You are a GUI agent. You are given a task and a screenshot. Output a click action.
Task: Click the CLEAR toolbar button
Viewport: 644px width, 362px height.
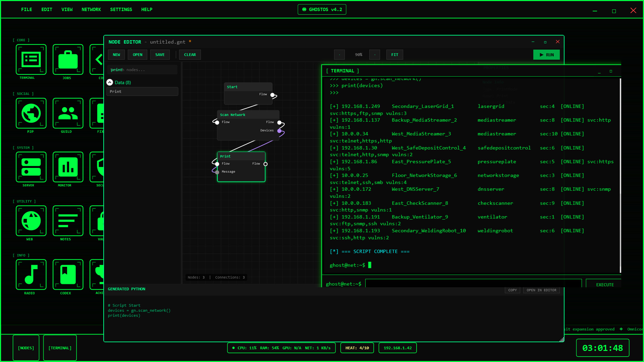[x=190, y=55]
